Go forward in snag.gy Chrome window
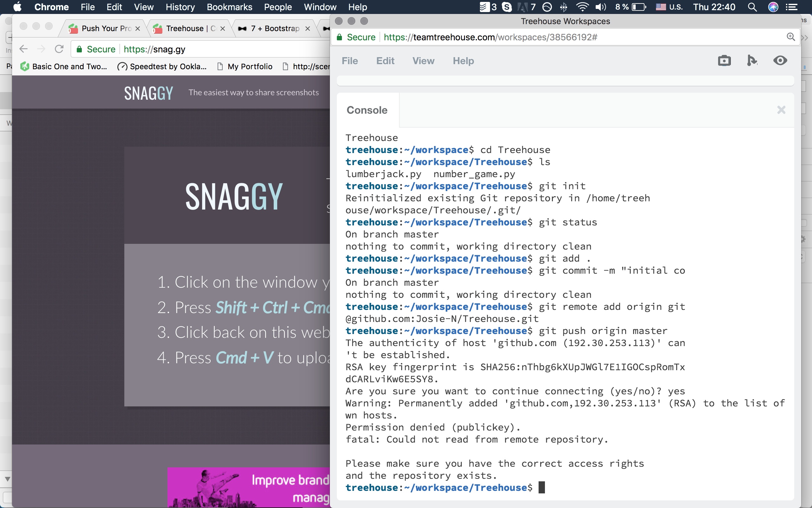The image size is (812, 508). 41,50
